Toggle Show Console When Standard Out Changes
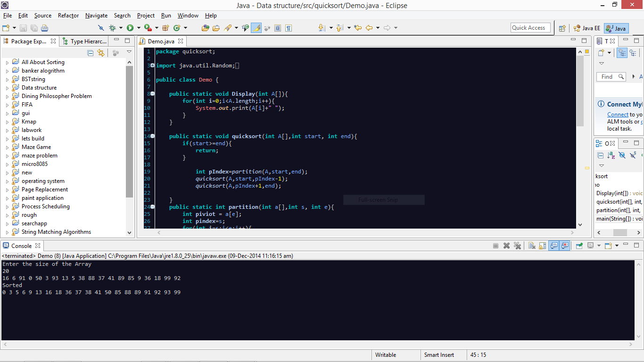This screenshot has width=644, height=362. (x=553, y=246)
